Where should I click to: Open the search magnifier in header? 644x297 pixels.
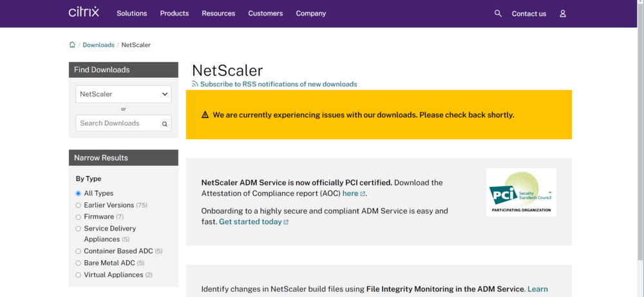[x=498, y=13]
